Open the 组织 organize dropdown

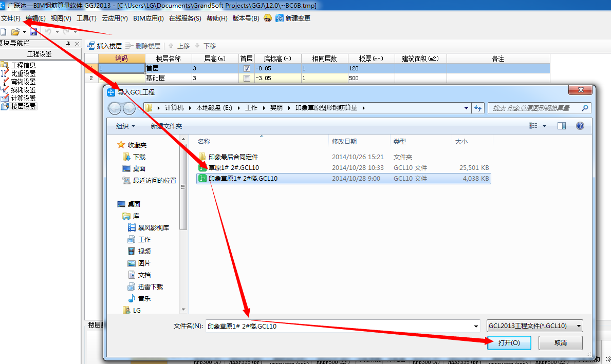125,126
